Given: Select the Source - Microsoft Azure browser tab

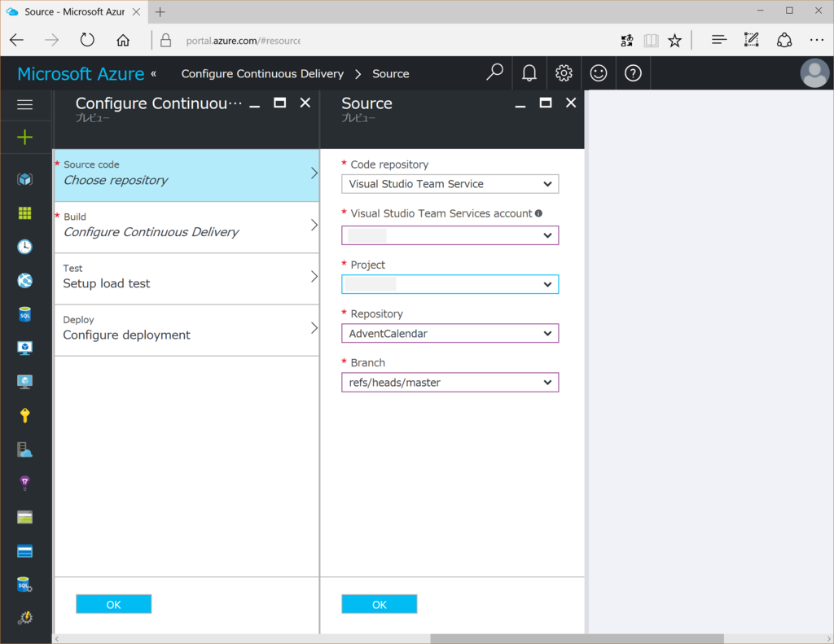Looking at the screenshot, I should pos(74,11).
